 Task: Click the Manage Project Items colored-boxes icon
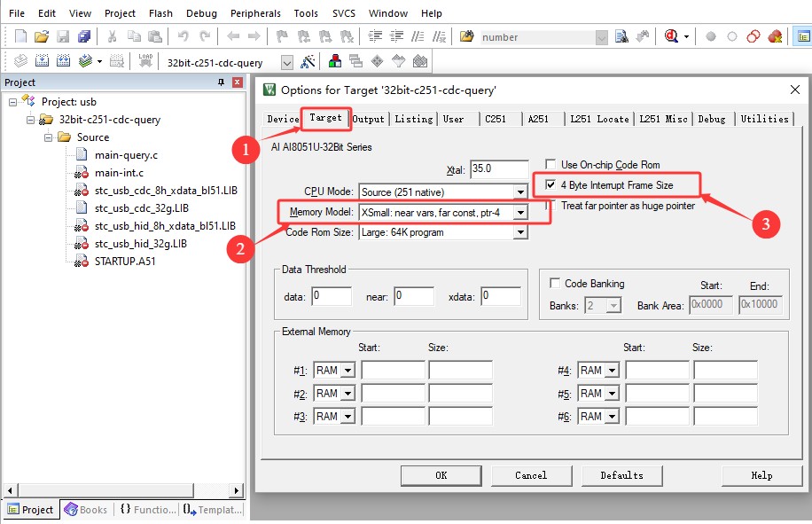[x=336, y=62]
